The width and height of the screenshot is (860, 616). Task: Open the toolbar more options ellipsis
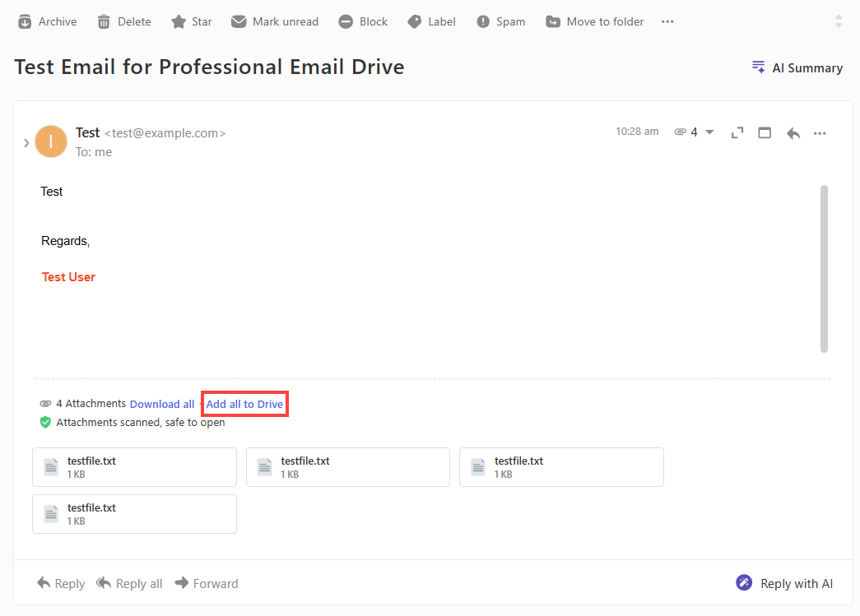coord(667,22)
